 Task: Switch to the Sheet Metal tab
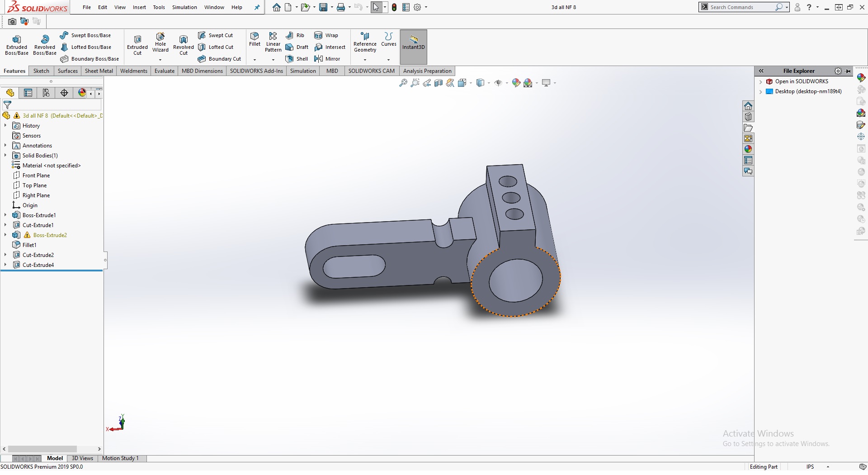point(99,71)
